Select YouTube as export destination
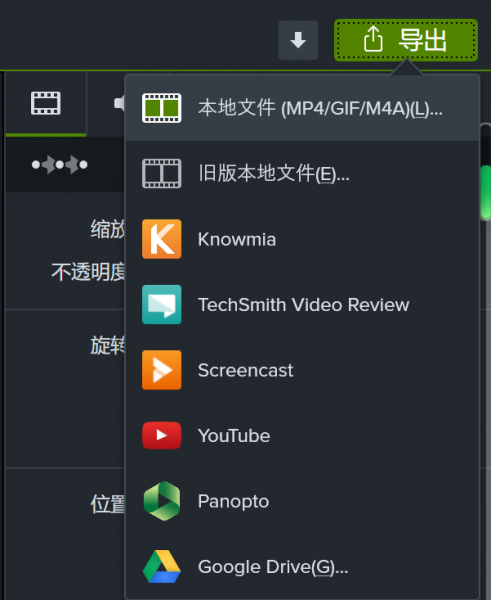491x600 pixels. 302,435
